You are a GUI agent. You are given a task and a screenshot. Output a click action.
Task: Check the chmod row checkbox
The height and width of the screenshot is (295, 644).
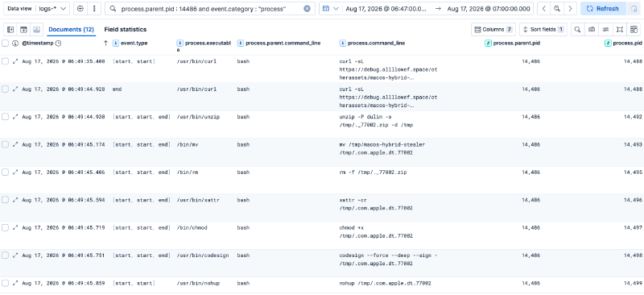click(x=5, y=227)
